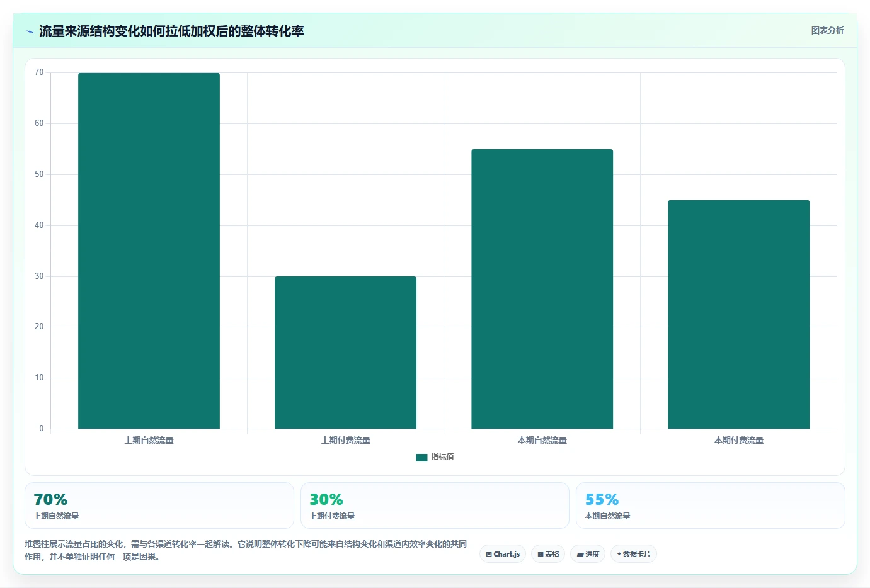
Task: Click the 进度 tag
Action: (588, 554)
